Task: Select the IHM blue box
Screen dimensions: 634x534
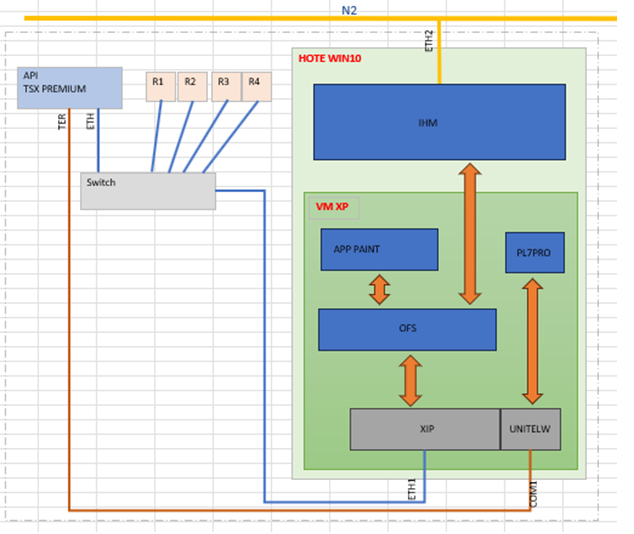Action: 439,122
